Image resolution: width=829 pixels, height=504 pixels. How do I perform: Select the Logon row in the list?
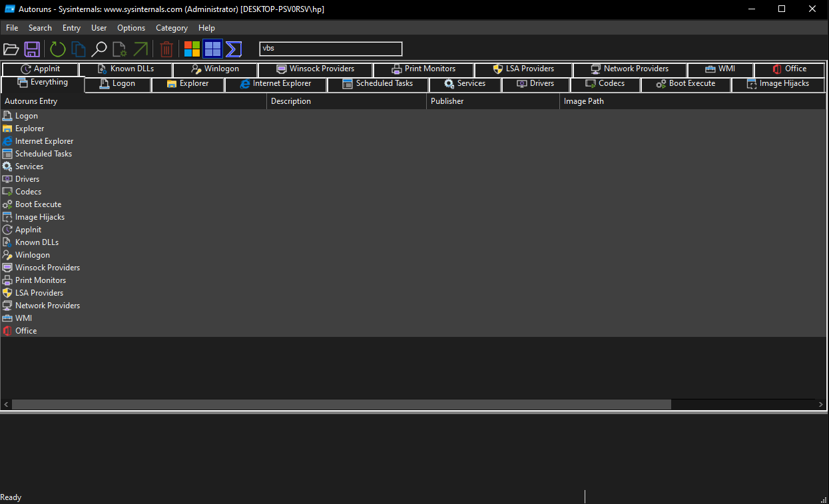click(413, 116)
